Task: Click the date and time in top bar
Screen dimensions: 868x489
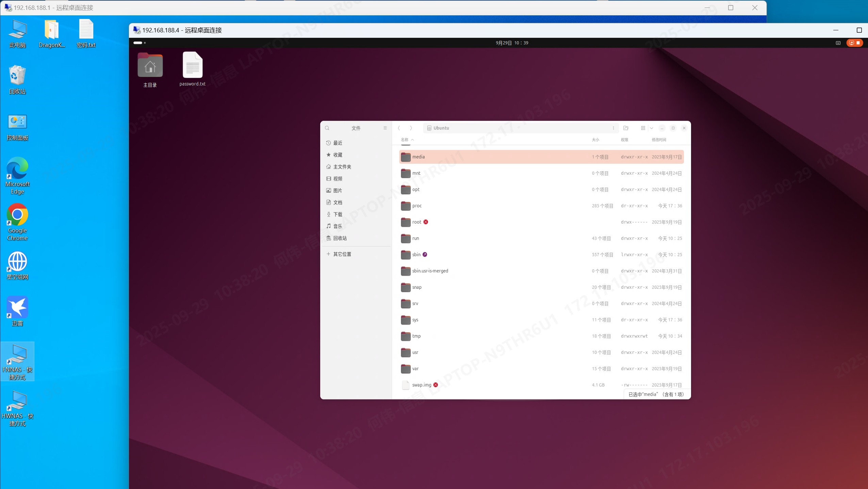Action: pyautogui.click(x=511, y=43)
